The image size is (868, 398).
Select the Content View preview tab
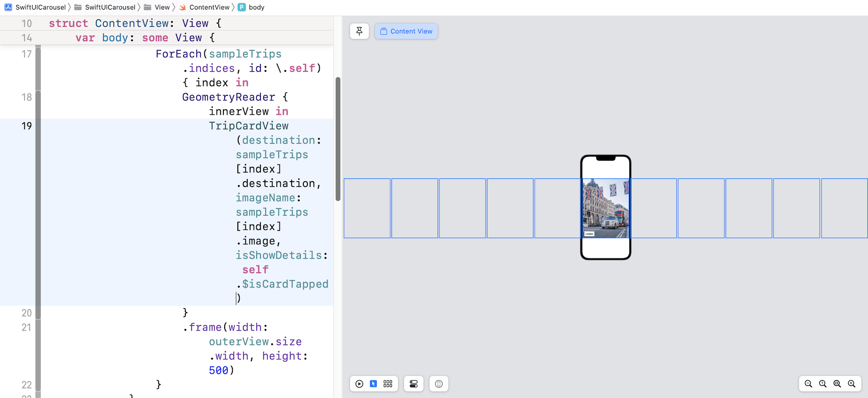click(x=406, y=31)
